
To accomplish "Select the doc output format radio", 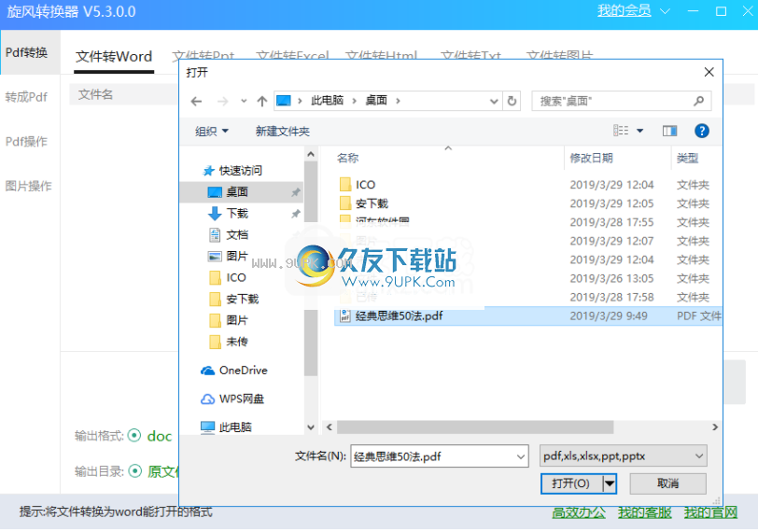I will (134, 436).
